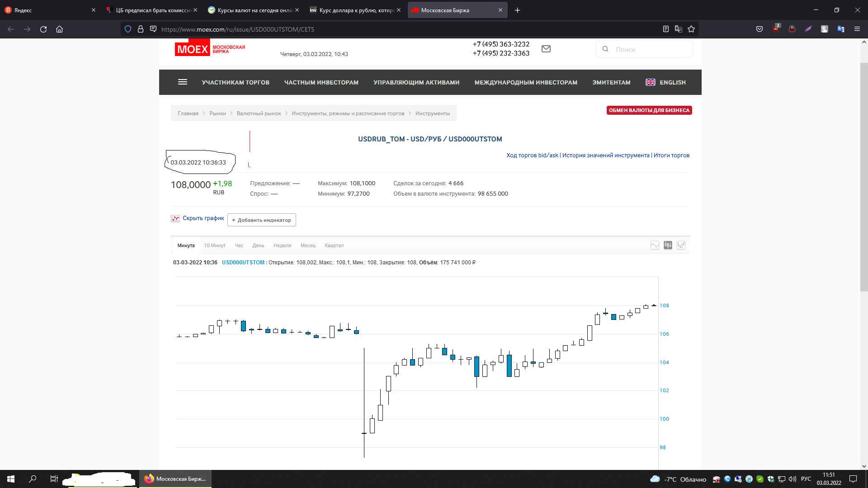Close the Яндекс browser tab
Image resolution: width=868 pixels, height=488 pixels.
(x=94, y=10)
